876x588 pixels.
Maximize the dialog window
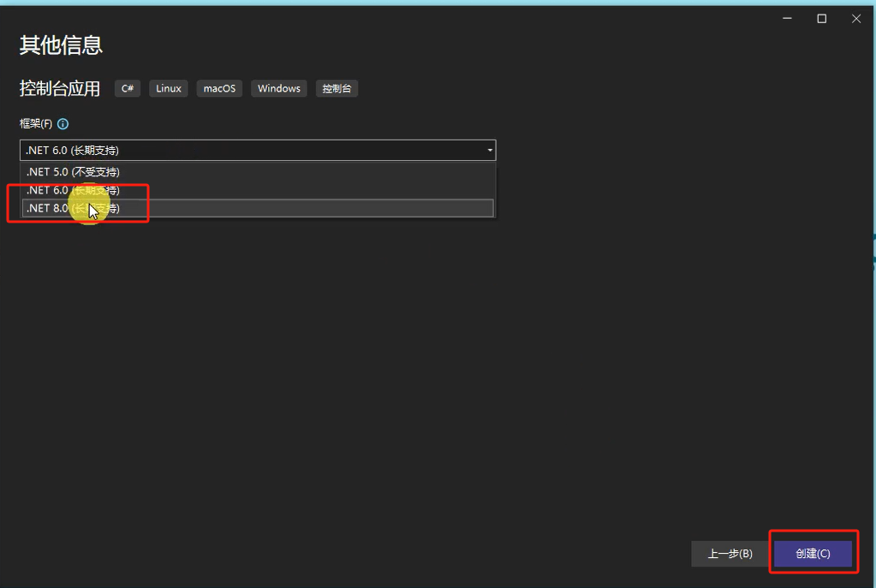[822, 19]
